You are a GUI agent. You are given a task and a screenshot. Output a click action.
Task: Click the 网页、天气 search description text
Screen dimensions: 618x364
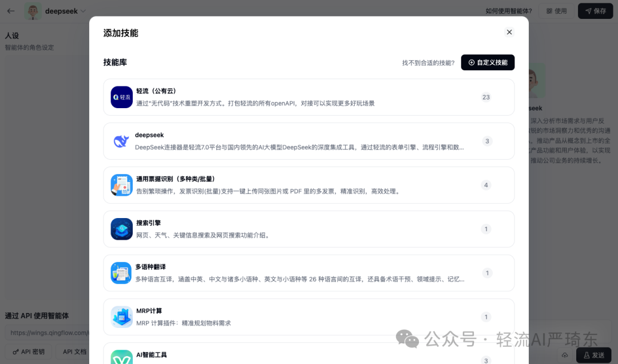[203, 235]
